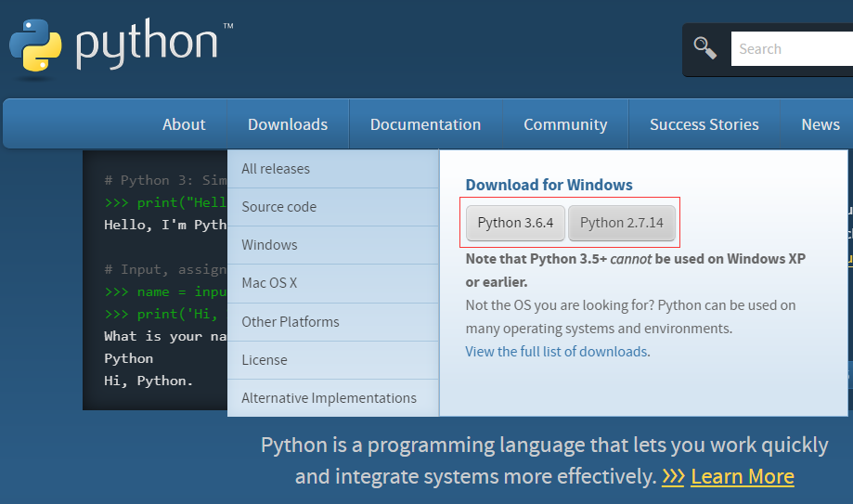The height and width of the screenshot is (504, 853).
Task: Focus the Search input field
Action: coord(792,49)
